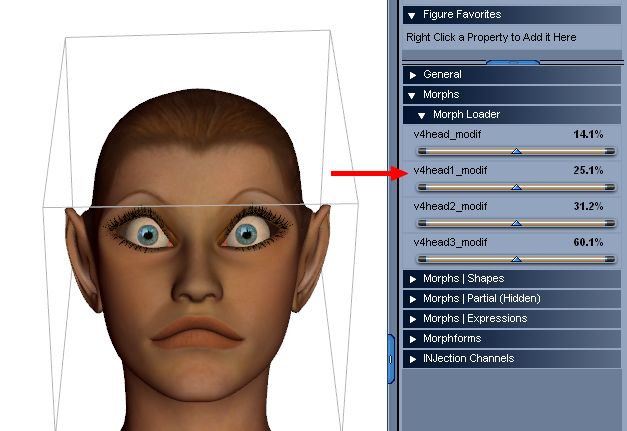Click the 25.1% value of v4head1_modif
Viewport: 627px width, 431px height.
click(588, 170)
